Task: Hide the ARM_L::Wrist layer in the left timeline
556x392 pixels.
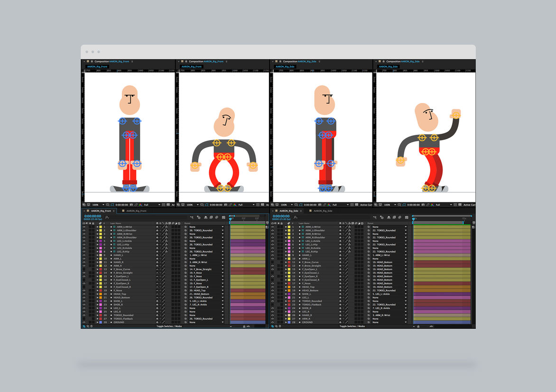Action: pyautogui.click(x=84, y=227)
